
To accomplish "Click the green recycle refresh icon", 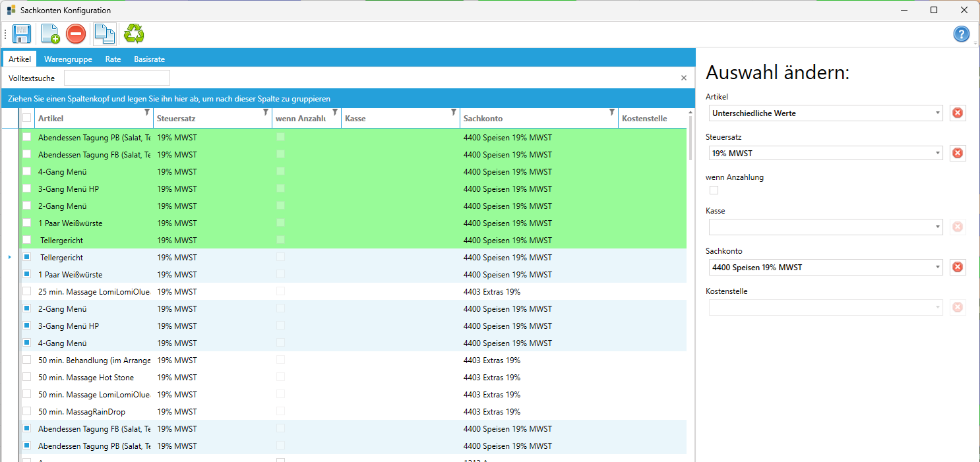I will 134,34.
